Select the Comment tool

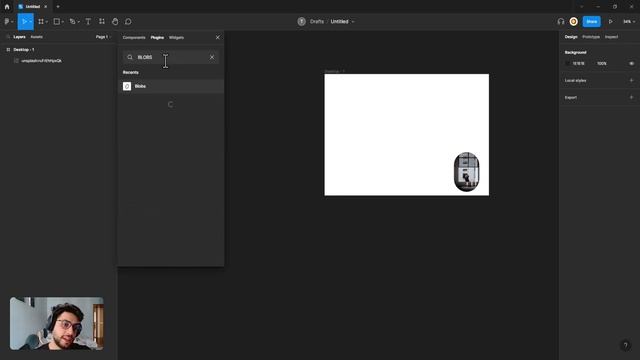(x=128, y=22)
